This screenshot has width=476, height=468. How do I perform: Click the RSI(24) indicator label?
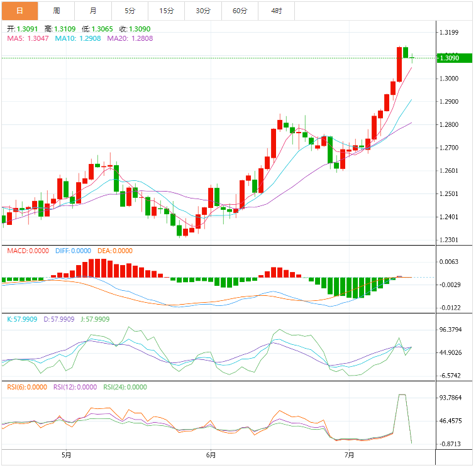[125, 387]
